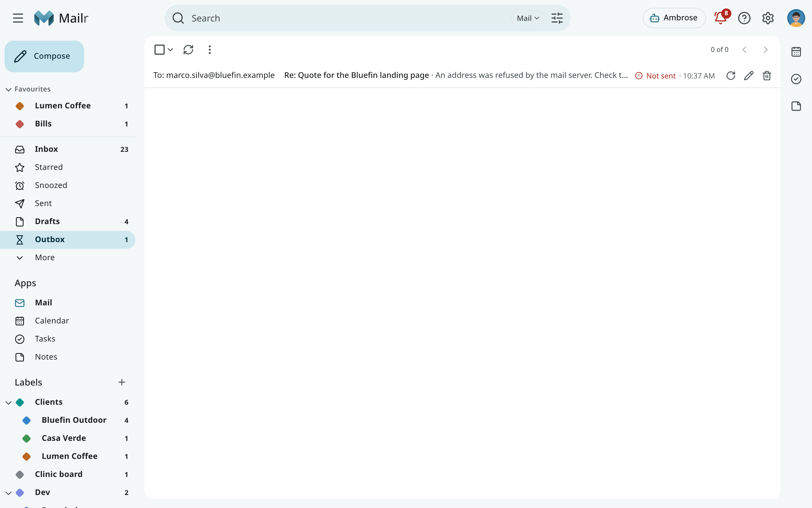
Task: Open the Tasks app link
Action: click(x=67, y=339)
